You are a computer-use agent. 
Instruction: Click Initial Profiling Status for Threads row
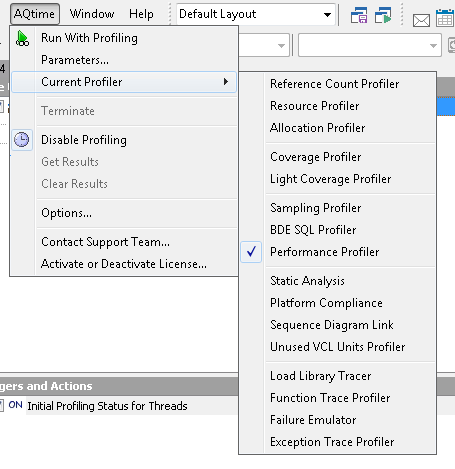point(107,406)
